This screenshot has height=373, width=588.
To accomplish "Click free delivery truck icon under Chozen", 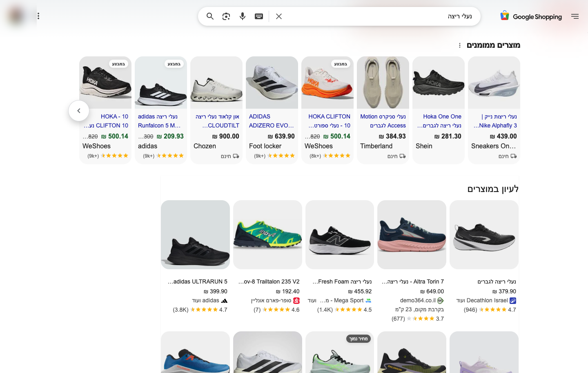I will click(x=236, y=156).
